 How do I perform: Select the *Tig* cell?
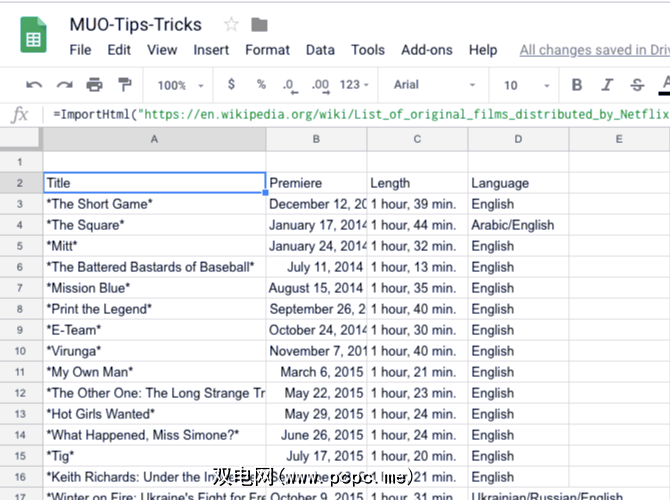tap(154, 456)
